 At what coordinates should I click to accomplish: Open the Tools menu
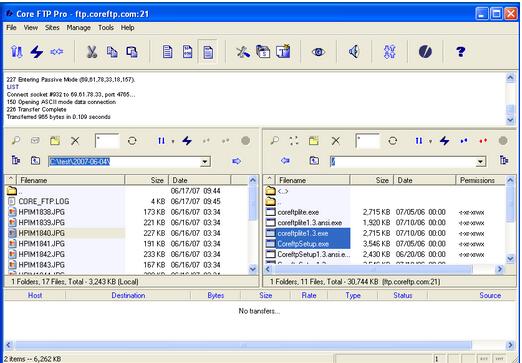click(106, 28)
